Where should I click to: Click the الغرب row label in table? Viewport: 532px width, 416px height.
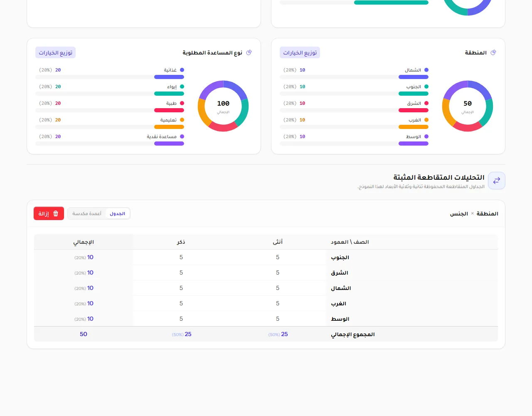338,303
